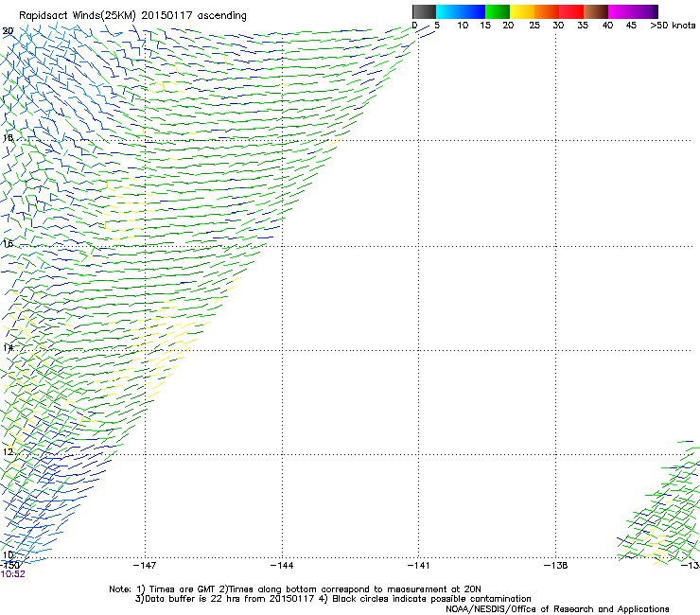Screen dimensions: 700x615
Task: Click the latitude label '14'
Action: [8, 348]
